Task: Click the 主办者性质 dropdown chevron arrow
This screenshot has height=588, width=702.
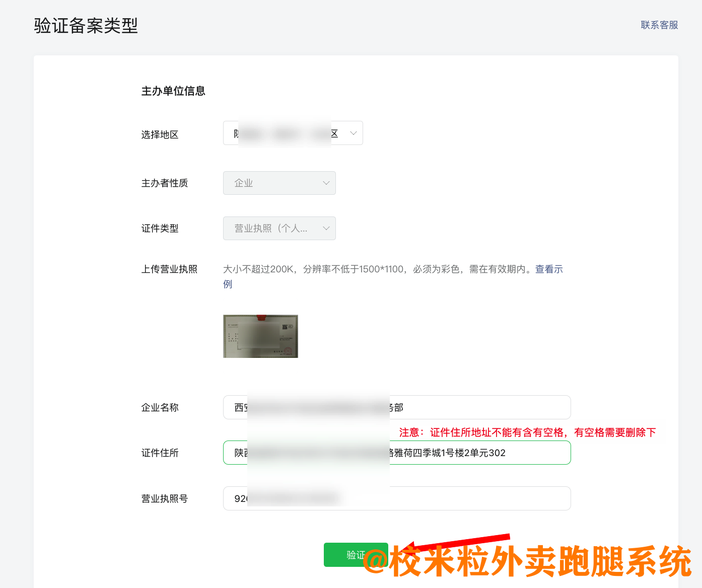Action: 326,183
